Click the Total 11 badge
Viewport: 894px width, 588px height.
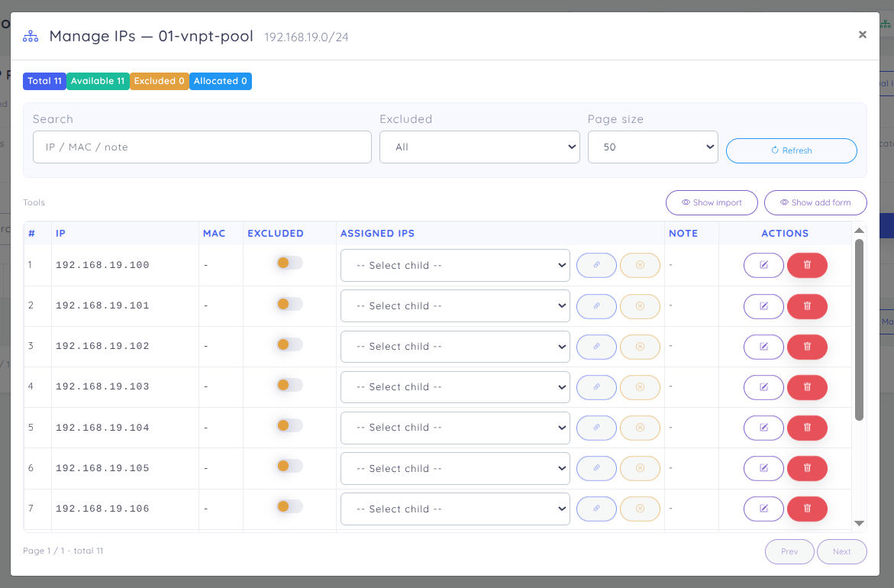[44, 81]
